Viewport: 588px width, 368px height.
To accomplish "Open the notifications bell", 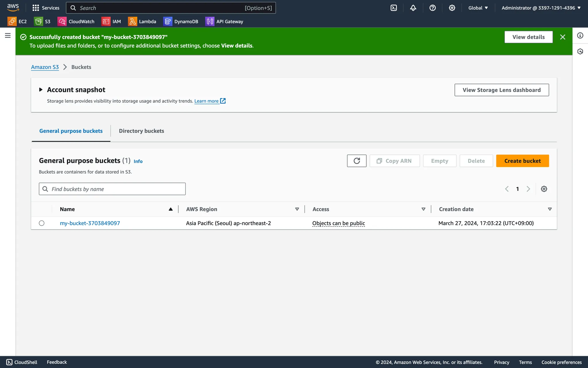I will click(413, 8).
